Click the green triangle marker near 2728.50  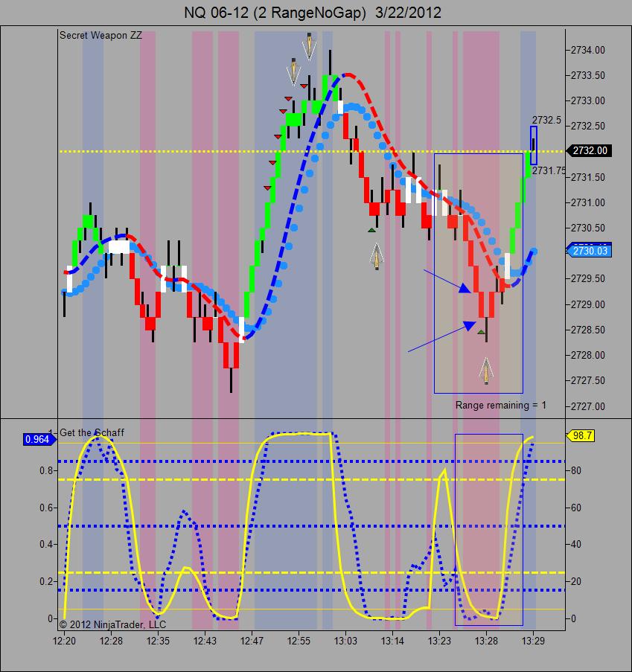coord(481,332)
